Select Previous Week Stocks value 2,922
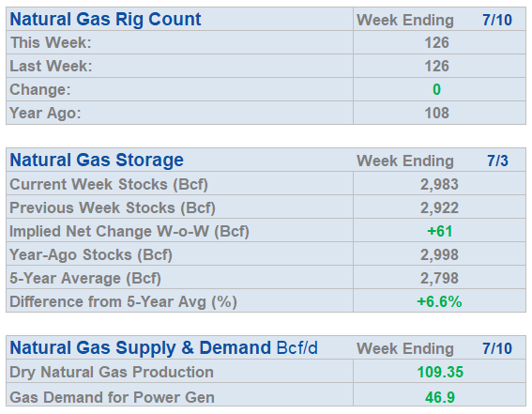The image size is (532, 414). [439, 208]
